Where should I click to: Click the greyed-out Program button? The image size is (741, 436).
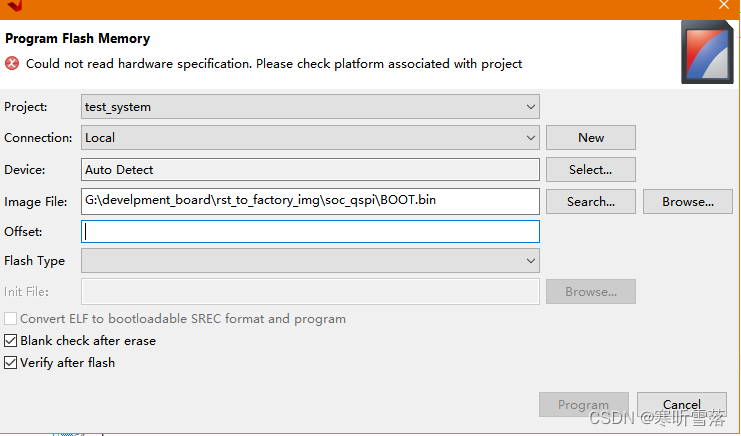[x=584, y=404]
